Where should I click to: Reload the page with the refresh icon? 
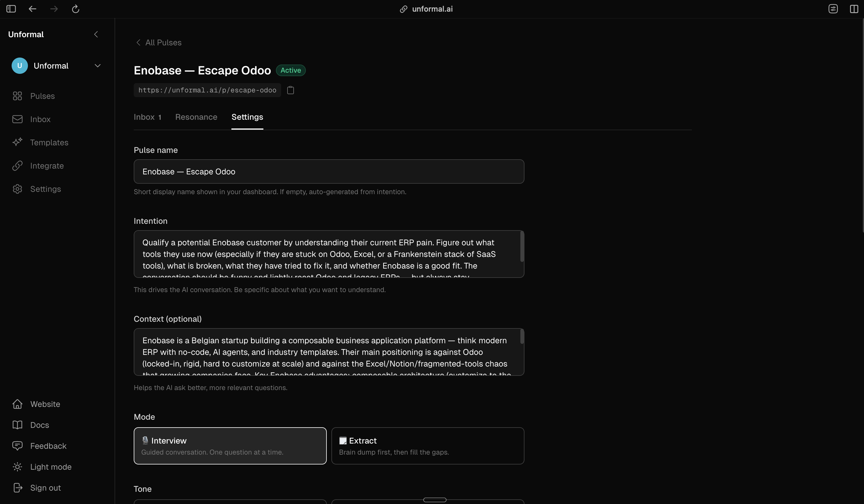(76, 9)
